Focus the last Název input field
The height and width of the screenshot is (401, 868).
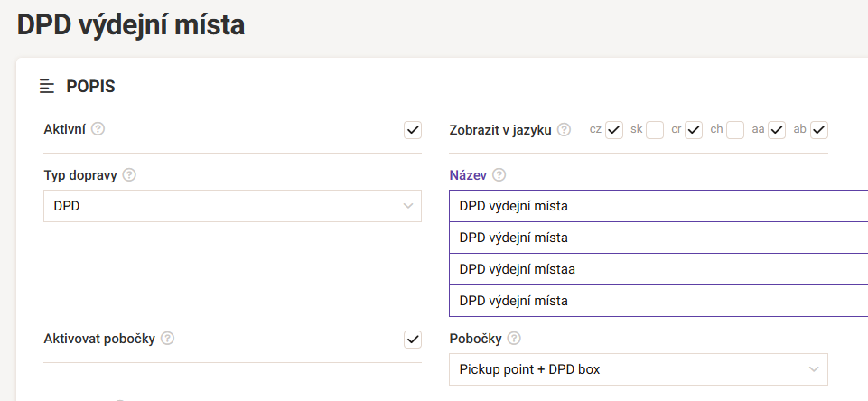pyautogui.click(x=658, y=301)
